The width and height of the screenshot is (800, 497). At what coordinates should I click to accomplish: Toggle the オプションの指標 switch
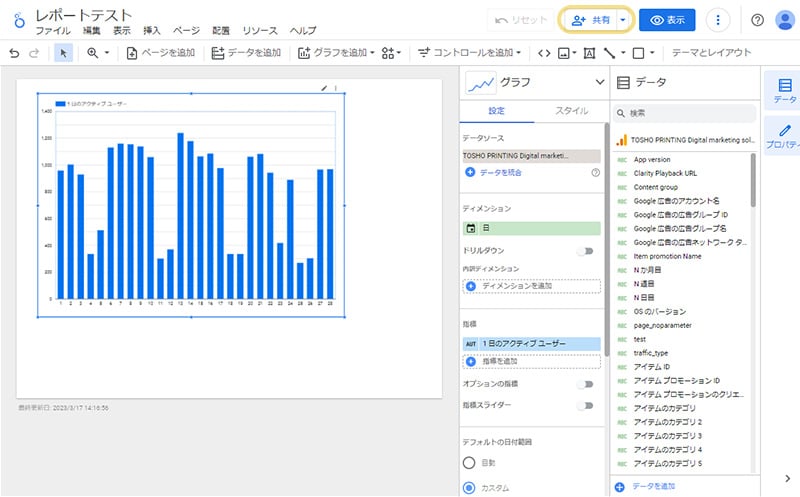coord(585,384)
